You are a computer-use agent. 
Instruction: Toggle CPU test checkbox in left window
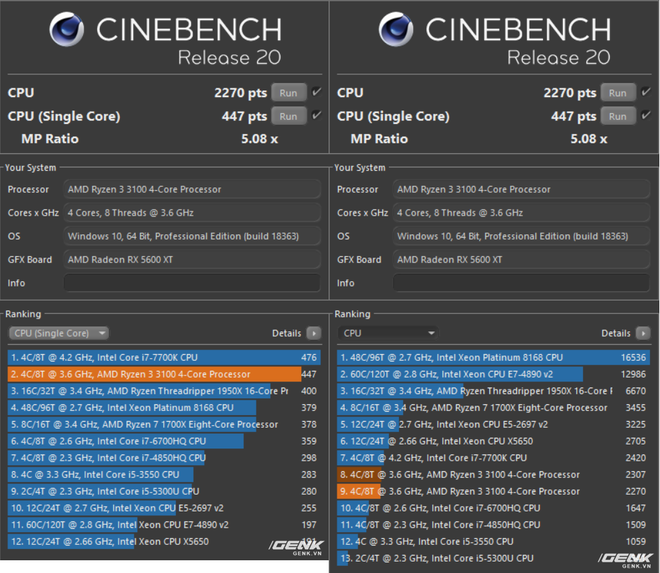pos(316,92)
